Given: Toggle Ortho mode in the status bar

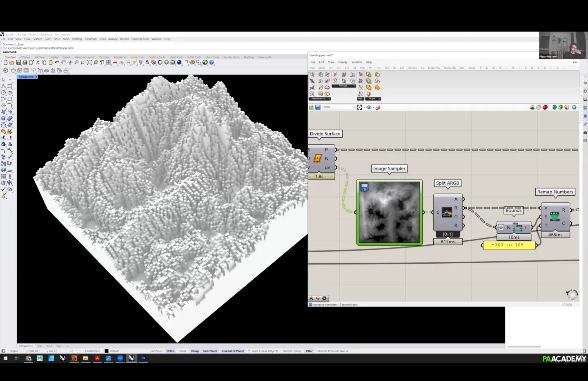Looking at the screenshot, I should click(170, 351).
